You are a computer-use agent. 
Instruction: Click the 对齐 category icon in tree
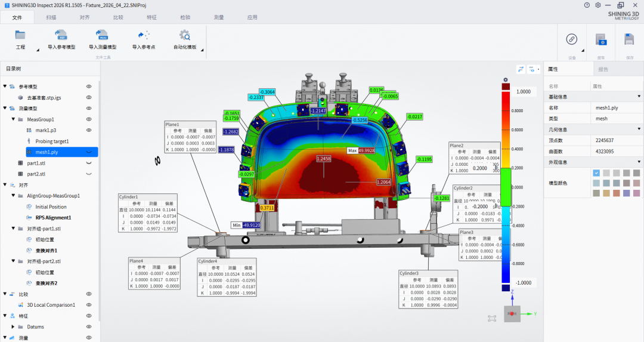pos(13,185)
